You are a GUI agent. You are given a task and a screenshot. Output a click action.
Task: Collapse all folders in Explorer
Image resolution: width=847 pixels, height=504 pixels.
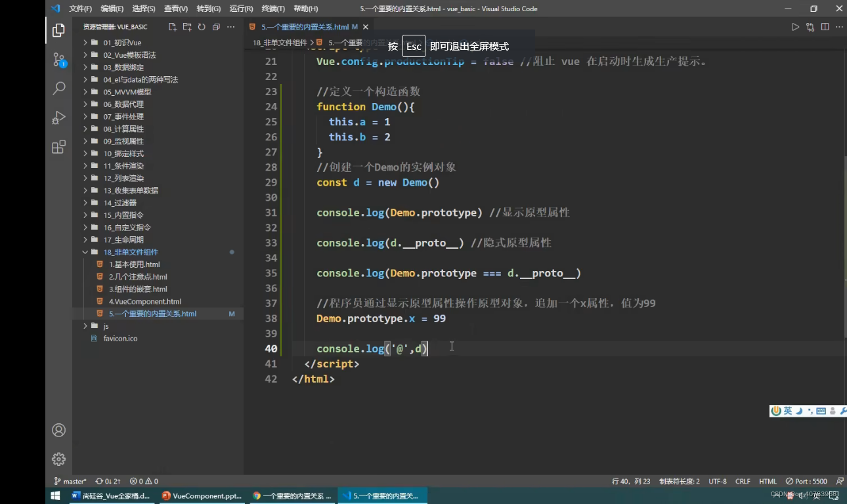(x=216, y=27)
